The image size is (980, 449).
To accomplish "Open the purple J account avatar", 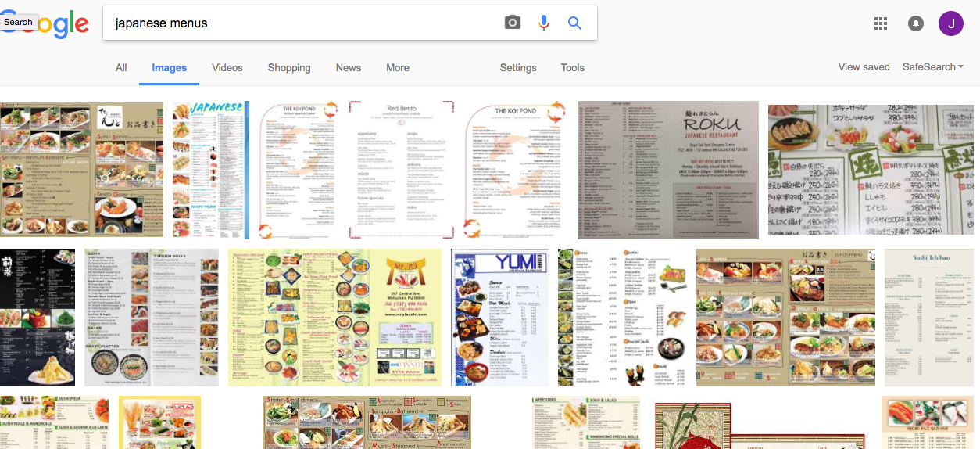I will [951, 23].
